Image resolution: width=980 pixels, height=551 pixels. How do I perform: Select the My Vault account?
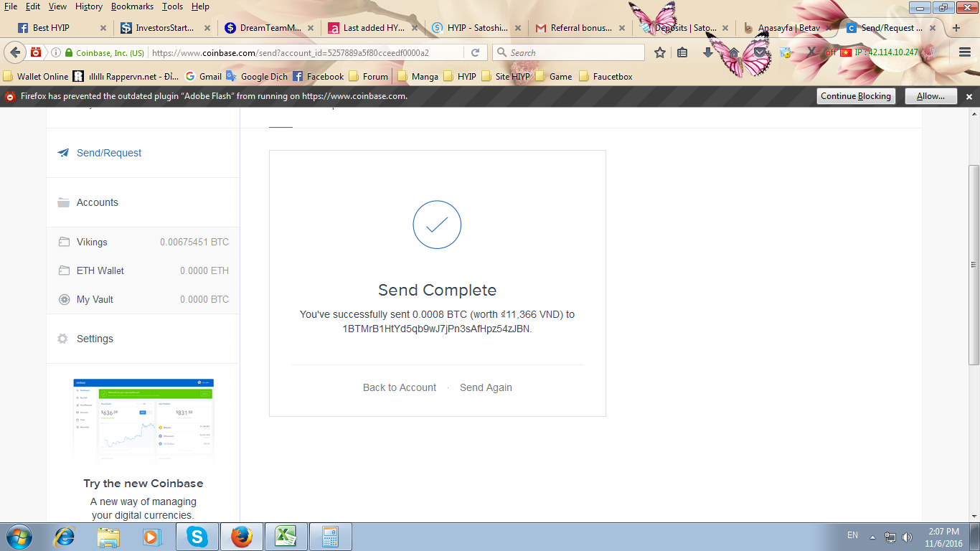click(143, 299)
